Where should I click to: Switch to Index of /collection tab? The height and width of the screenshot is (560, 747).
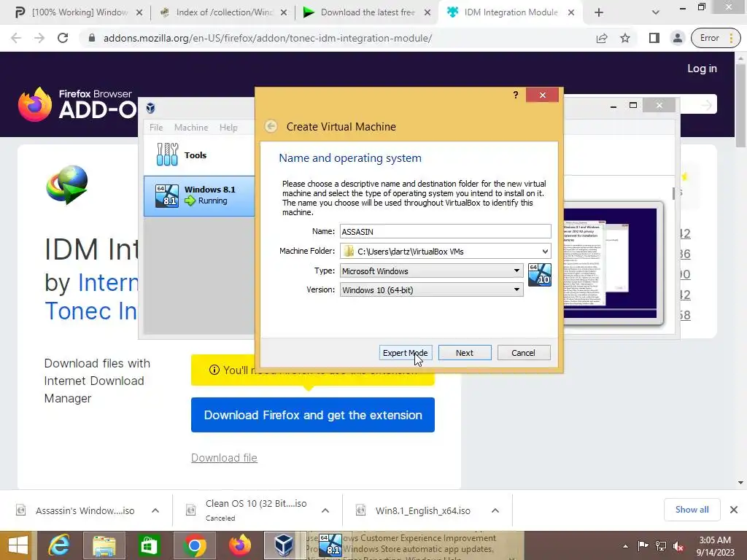[223, 12]
